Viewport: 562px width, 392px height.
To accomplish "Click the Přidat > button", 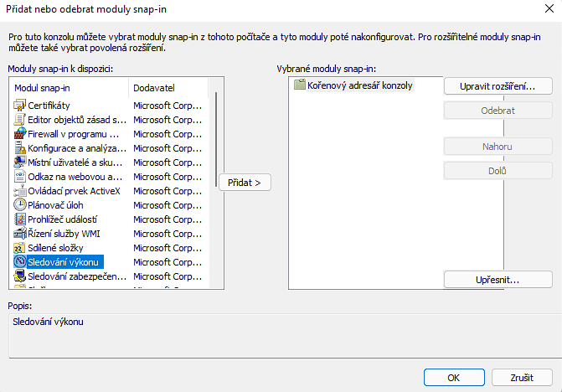I will [245, 183].
